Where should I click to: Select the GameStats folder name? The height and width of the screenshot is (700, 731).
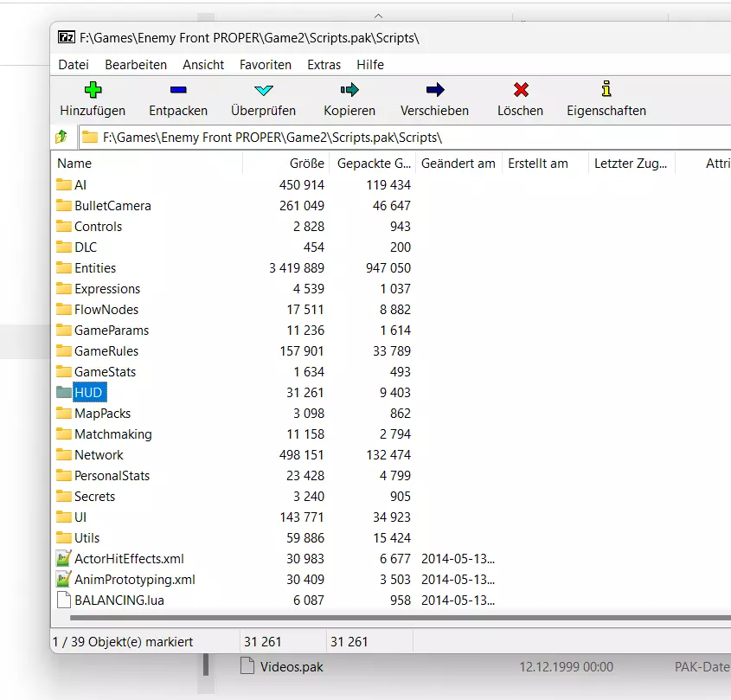(x=105, y=372)
